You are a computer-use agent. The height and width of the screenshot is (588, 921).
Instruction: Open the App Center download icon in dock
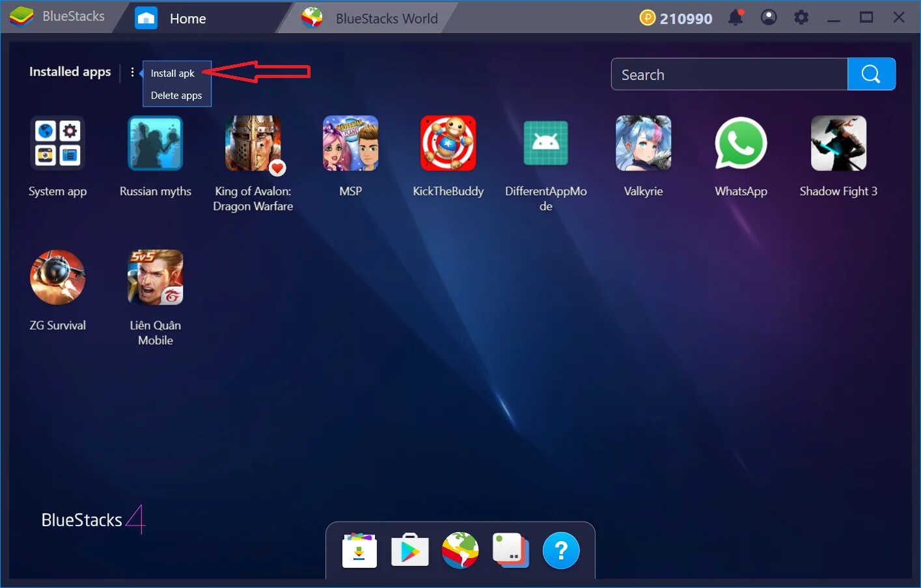[x=359, y=550]
